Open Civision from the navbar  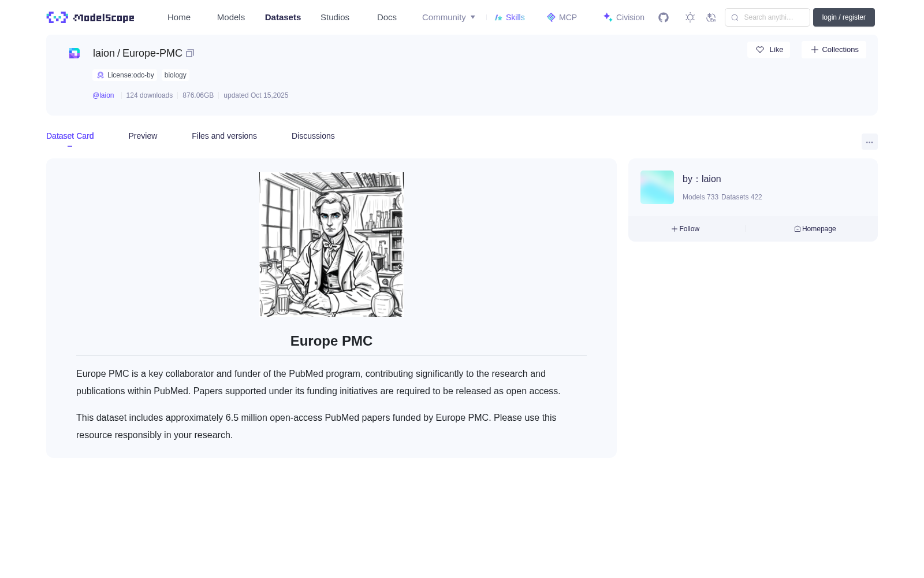pyautogui.click(x=624, y=17)
